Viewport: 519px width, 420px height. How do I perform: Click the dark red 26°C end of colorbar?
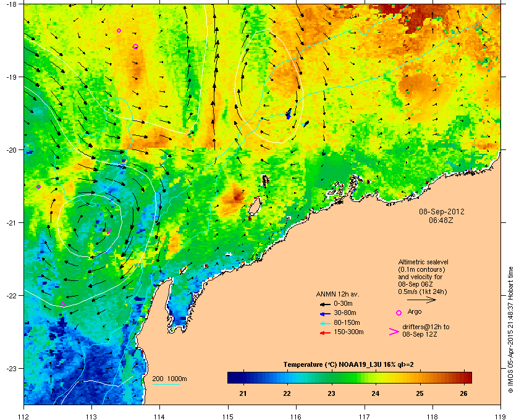(x=467, y=377)
